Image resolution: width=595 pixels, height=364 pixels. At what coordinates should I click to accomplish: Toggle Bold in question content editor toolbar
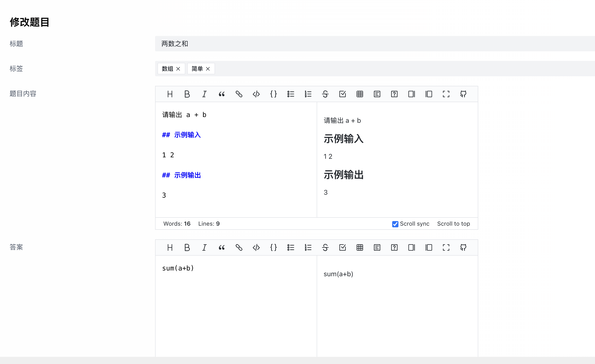pyautogui.click(x=187, y=94)
